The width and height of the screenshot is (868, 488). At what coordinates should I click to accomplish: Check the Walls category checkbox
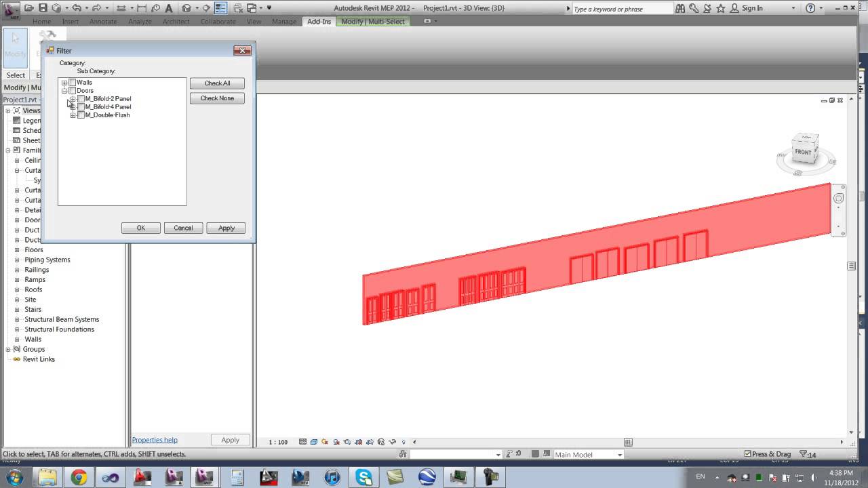tap(73, 83)
